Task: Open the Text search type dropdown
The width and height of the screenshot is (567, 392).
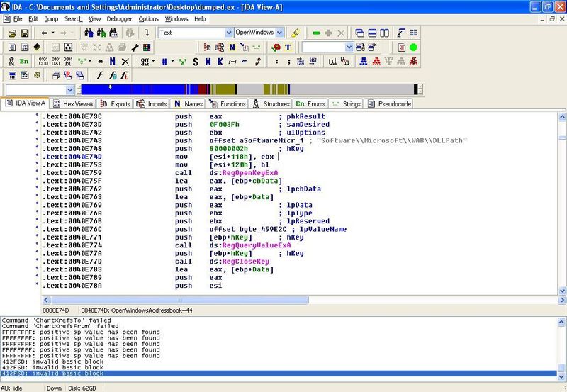Action: 228,33
